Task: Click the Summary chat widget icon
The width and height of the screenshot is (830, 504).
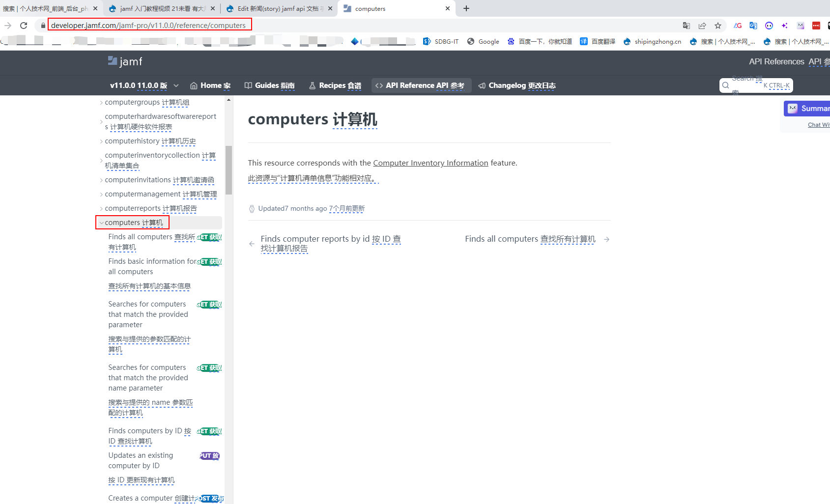Action: pos(793,109)
